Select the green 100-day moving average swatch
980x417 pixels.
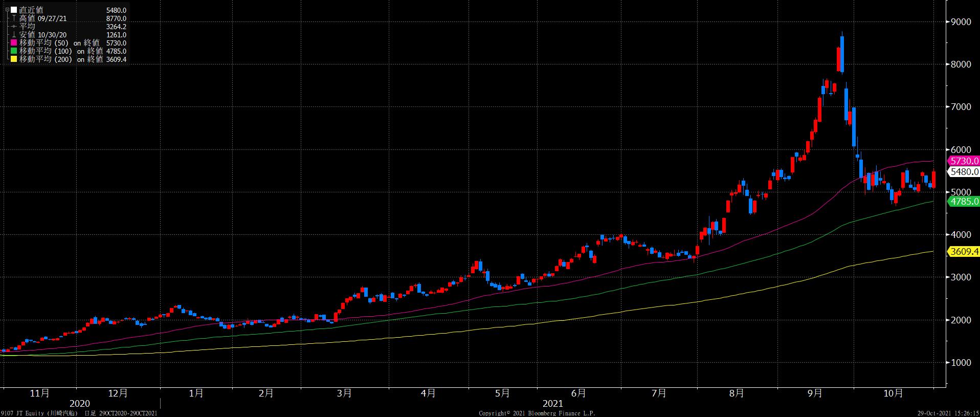[14, 51]
